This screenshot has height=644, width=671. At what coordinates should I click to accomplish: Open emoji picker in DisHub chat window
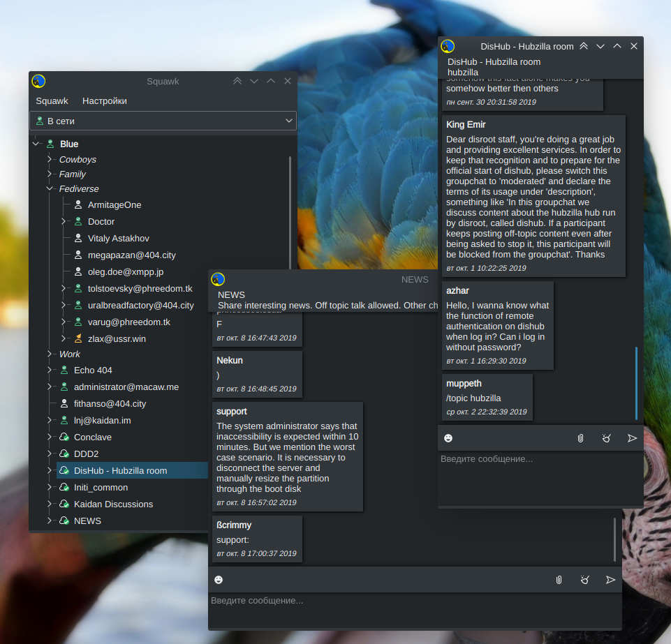click(x=448, y=438)
